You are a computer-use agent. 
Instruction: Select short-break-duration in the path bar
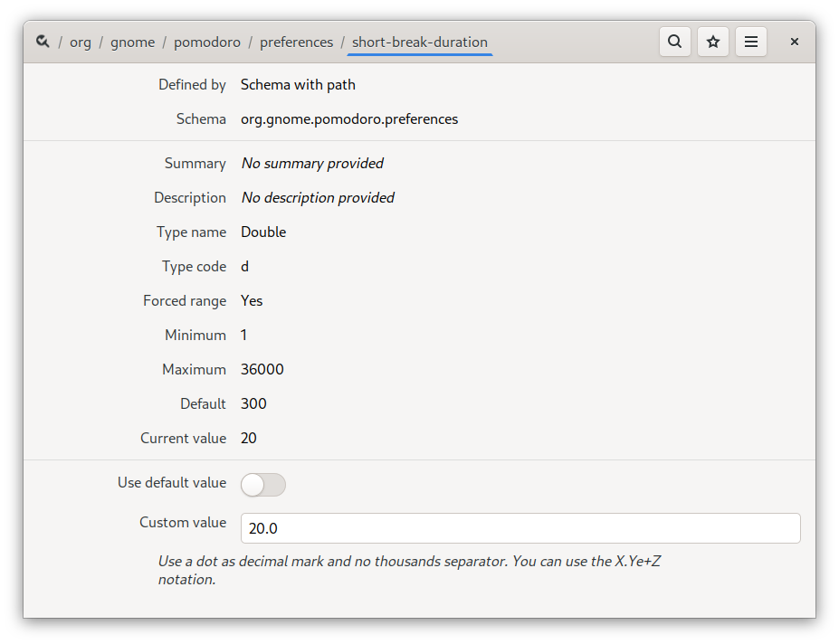tap(419, 42)
